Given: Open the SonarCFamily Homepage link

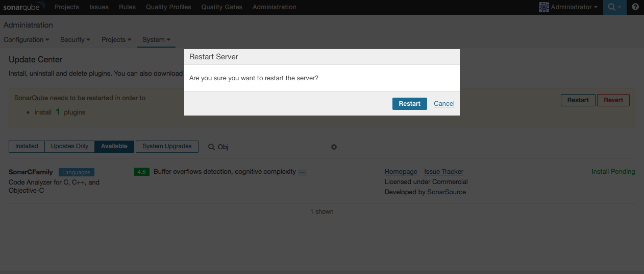Looking at the screenshot, I should point(401,172).
